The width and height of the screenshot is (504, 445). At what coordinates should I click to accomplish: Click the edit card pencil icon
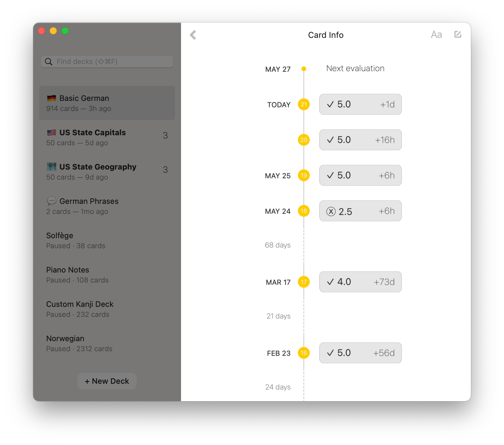[x=458, y=35]
